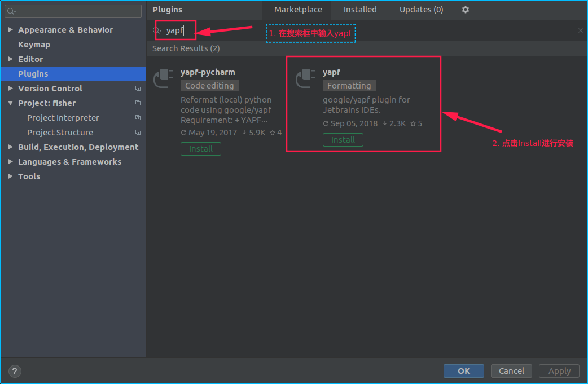Switch to the Installed tab
The height and width of the screenshot is (384, 588).
(x=360, y=10)
